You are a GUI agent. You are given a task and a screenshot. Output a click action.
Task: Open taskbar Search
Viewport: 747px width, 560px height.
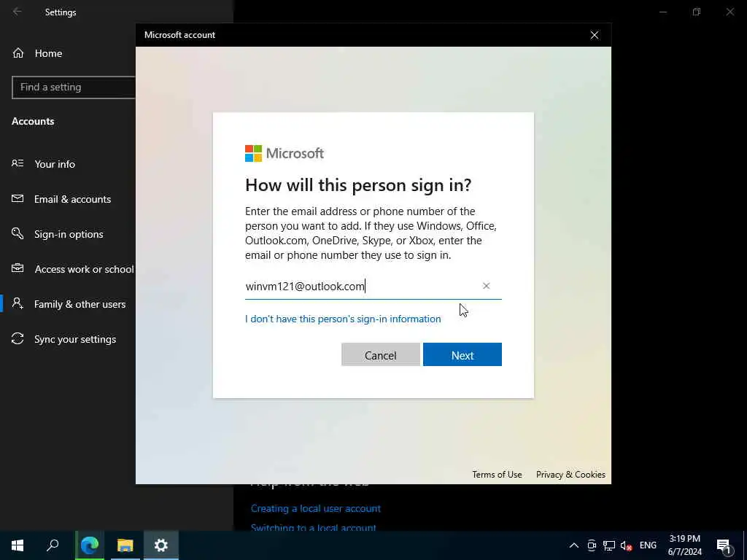point(53,545)
